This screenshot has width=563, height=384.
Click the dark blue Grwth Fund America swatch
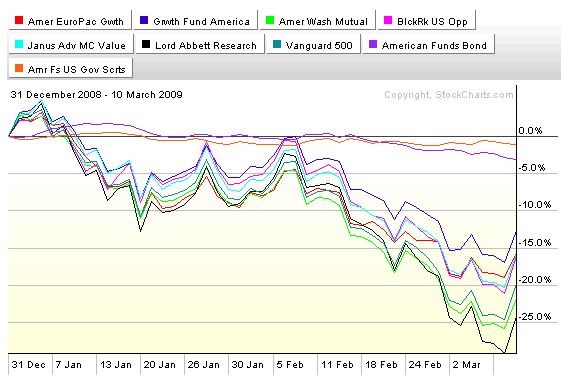tap(144, 20)
